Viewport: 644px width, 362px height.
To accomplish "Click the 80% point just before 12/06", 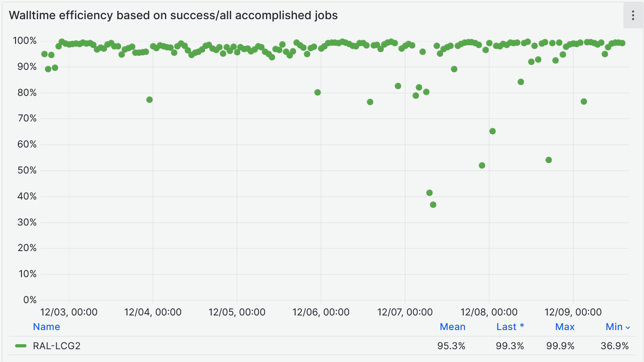I will tap(317, 92).
